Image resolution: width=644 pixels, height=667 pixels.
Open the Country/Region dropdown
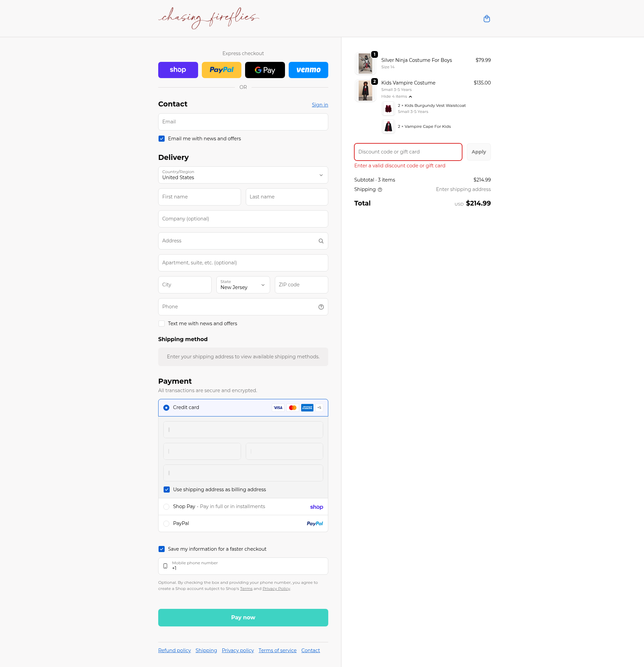243,175
